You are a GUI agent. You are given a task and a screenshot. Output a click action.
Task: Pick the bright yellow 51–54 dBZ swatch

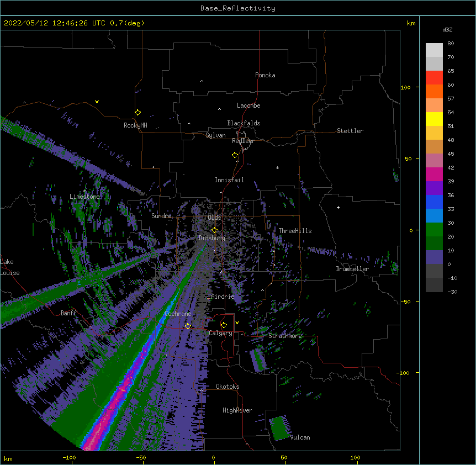434,119
